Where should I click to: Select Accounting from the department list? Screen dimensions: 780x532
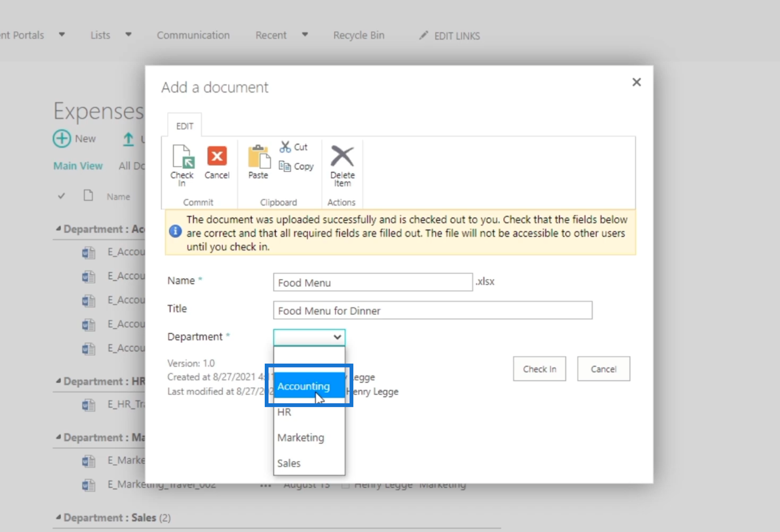pos(304,386)
